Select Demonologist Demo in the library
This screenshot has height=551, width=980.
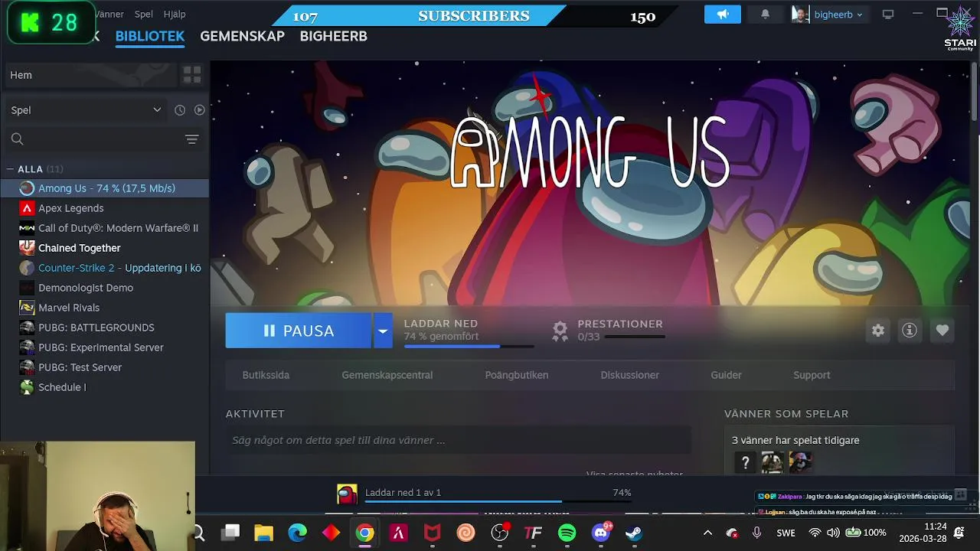click(104, 288)
